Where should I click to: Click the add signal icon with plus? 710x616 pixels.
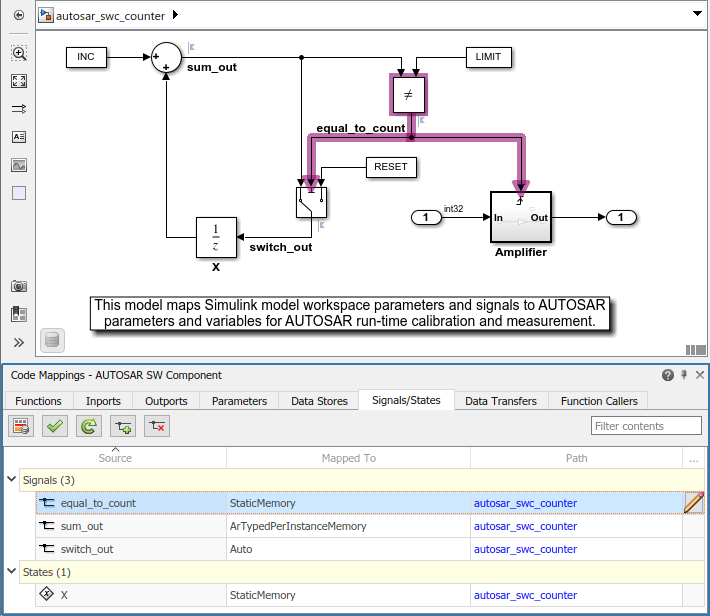(x=123, y=426)
